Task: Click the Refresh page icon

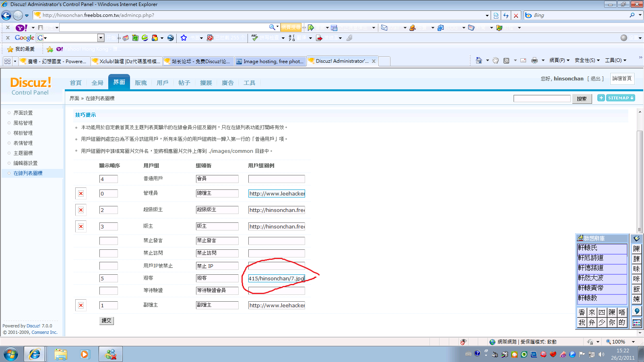Action: pos(506,15)
